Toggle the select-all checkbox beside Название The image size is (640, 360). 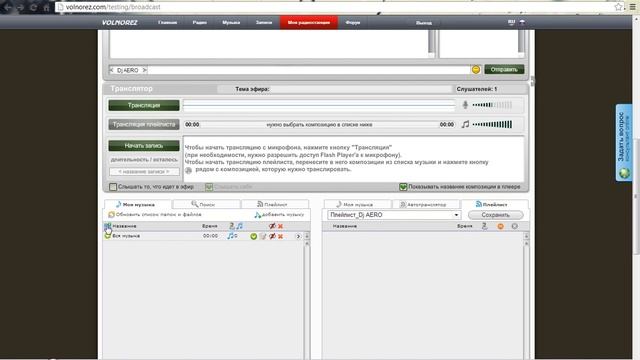[x=107, y=226]
